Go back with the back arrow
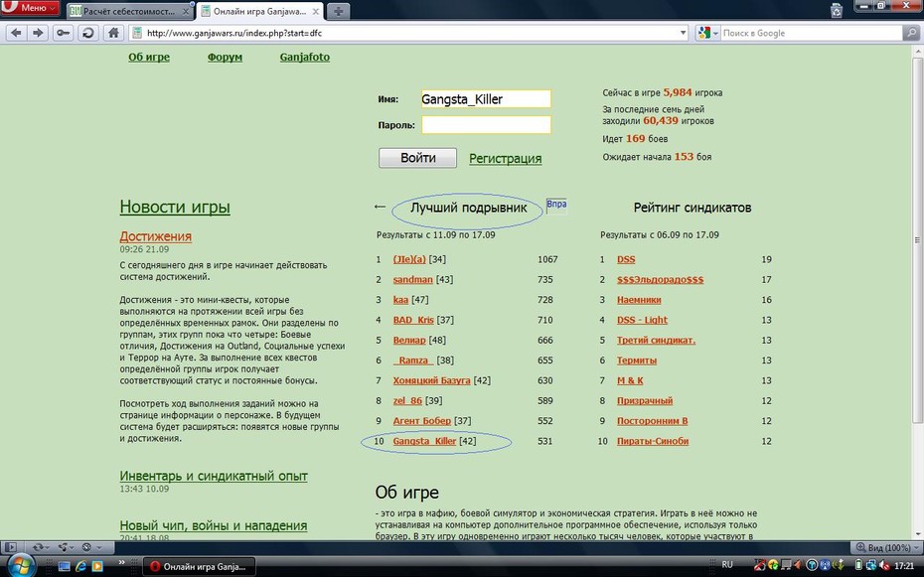The image size is (924, 577). pyautogui.click(x=16, y=33)
